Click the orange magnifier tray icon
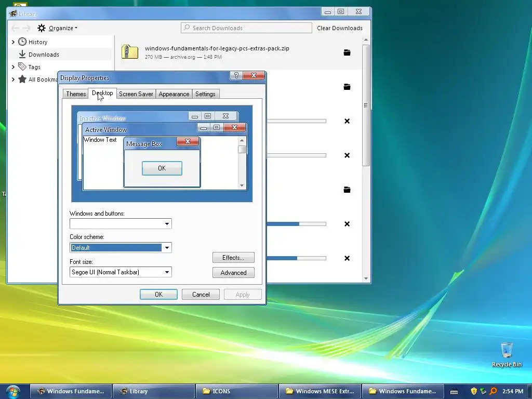 [x=494, y=391]
